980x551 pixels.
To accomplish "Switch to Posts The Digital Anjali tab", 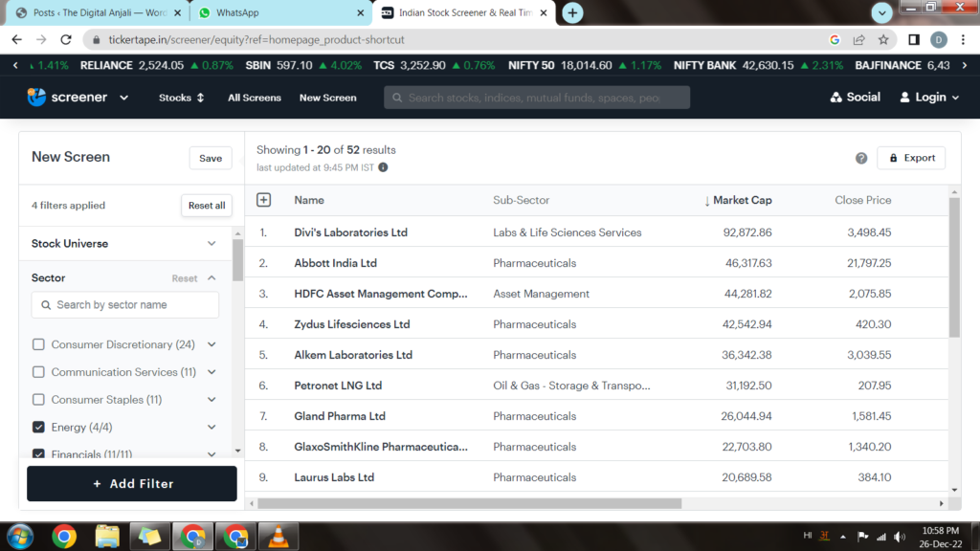I will (x=99, y=12).
